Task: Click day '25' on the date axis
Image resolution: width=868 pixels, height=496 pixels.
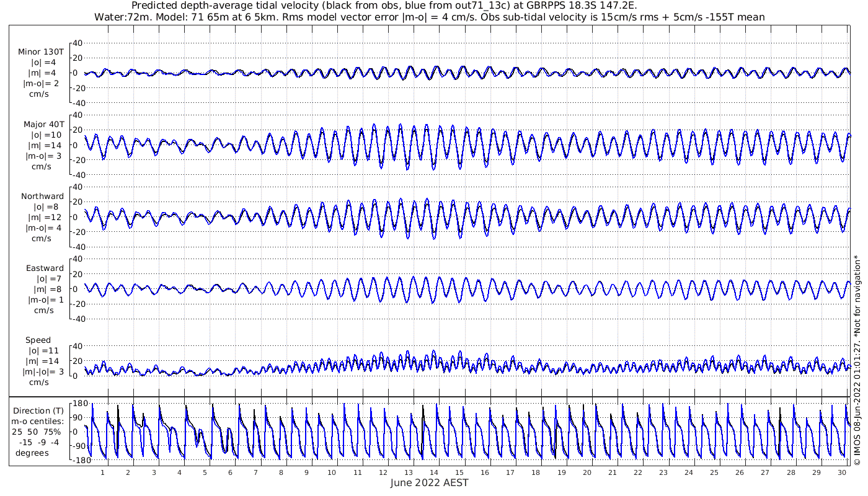Action: tap(714, 472)
